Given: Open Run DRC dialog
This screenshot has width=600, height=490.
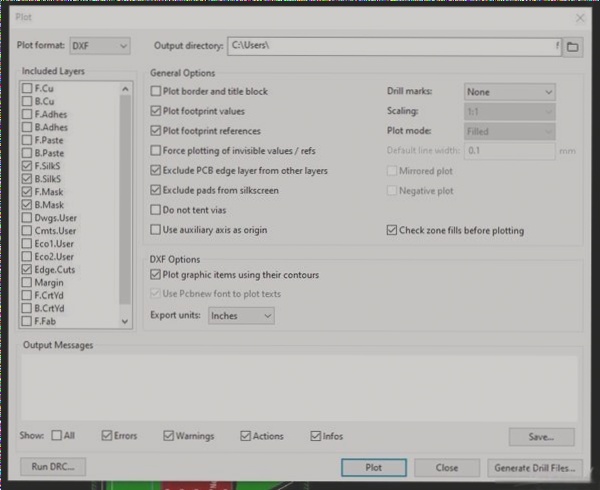Looking at the screenshot, I should click(53, 467).
